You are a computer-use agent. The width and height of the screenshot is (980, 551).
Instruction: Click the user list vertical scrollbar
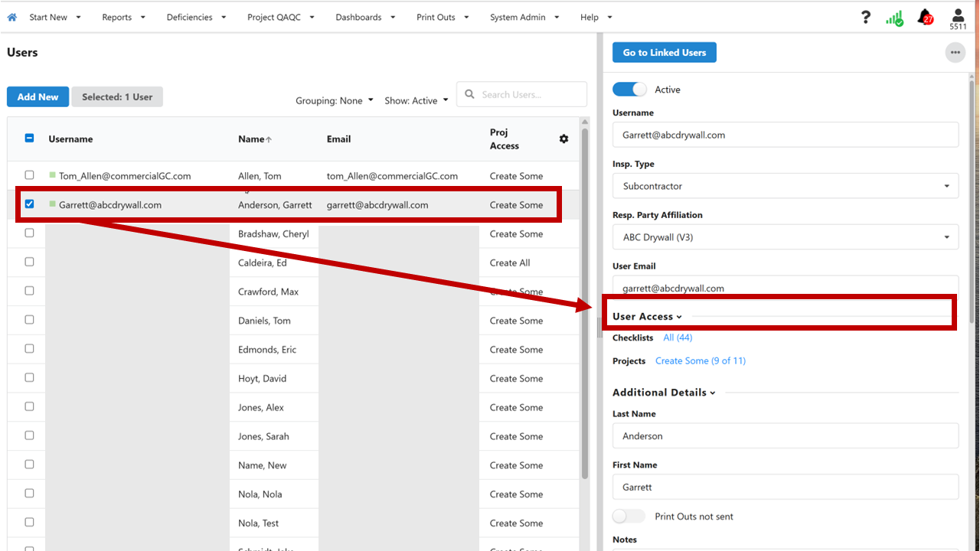tap(585, 302)
